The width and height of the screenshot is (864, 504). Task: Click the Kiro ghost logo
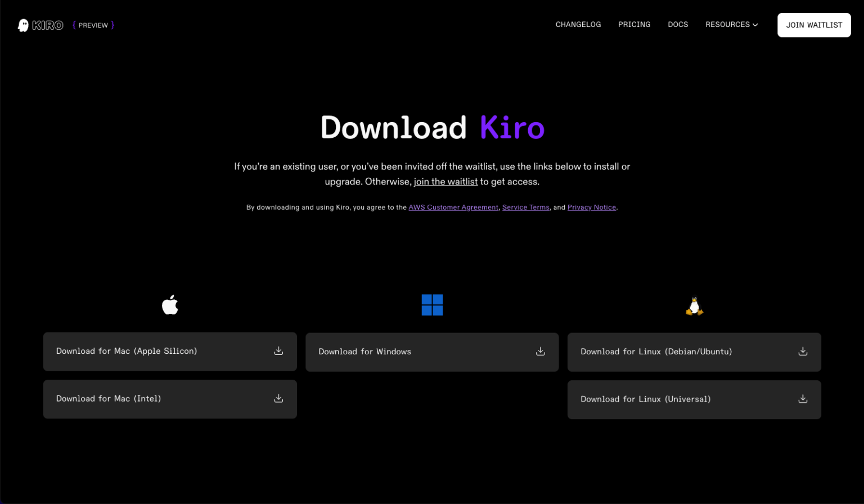22,25
